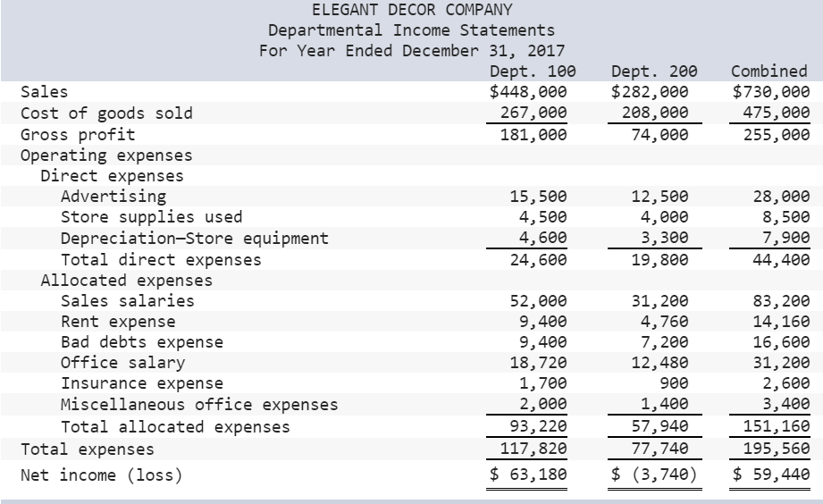Click the 255,000 gross profit value
The width and height of the screenshot is (823, 504).
point(777,135)
